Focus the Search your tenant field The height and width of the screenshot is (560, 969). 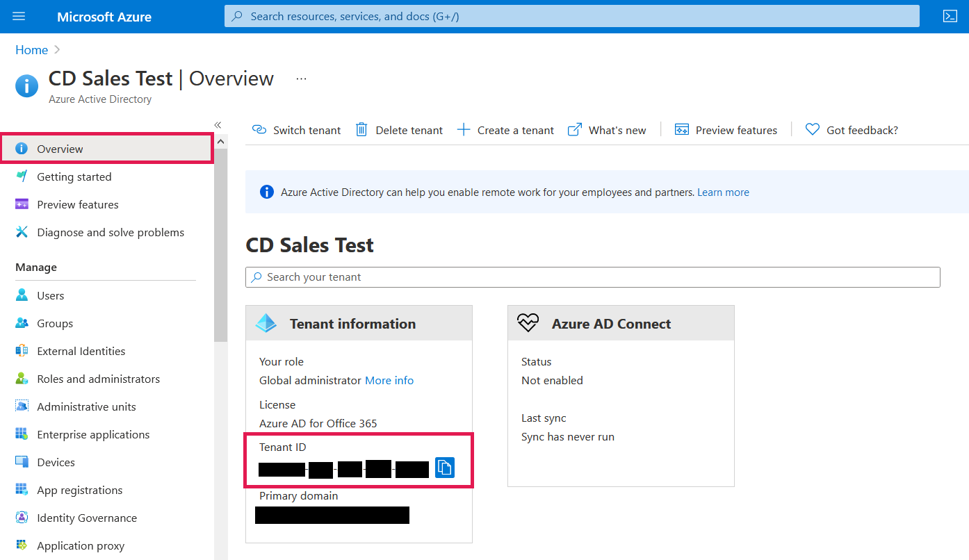[593, 277]
